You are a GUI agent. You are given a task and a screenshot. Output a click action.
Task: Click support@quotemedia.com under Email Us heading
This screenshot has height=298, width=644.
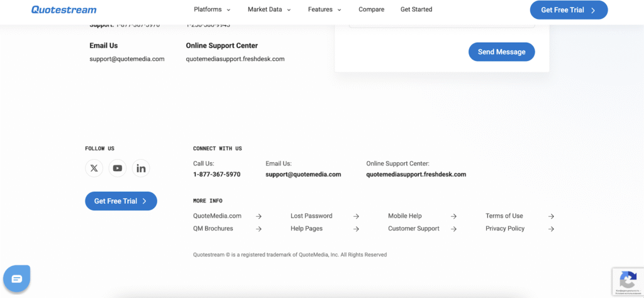127,58
